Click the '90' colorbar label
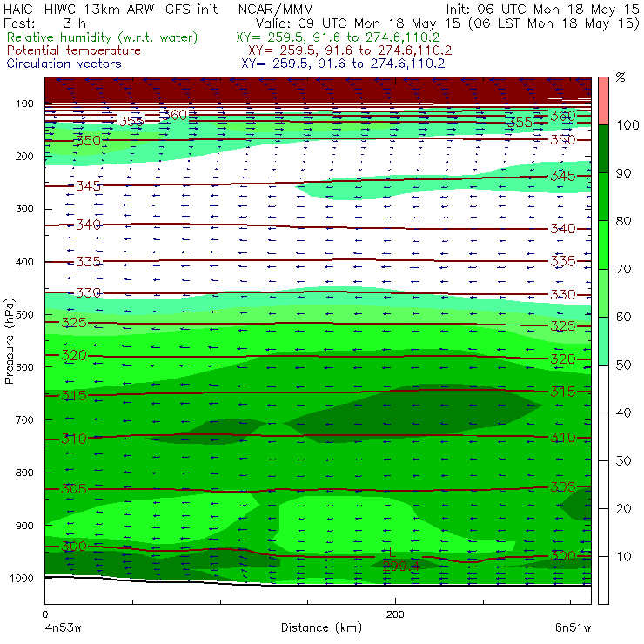 coord(623,173)
